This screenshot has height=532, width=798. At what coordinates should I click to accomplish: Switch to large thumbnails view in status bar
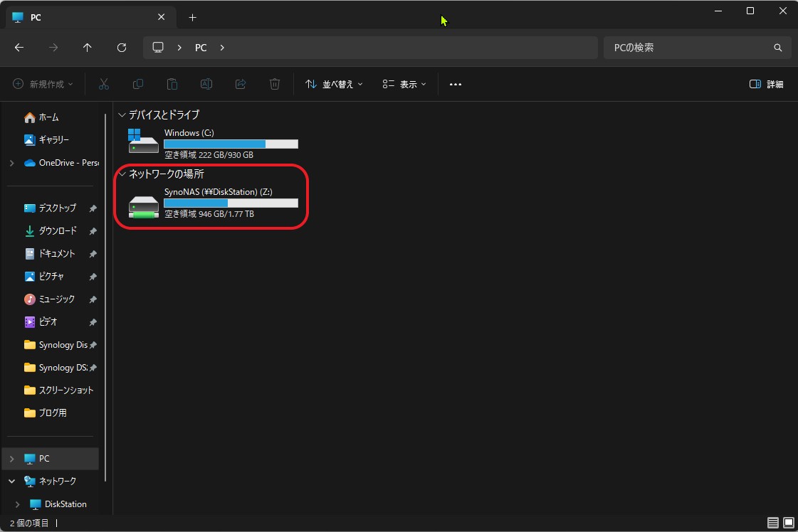(x=788, y=523)
